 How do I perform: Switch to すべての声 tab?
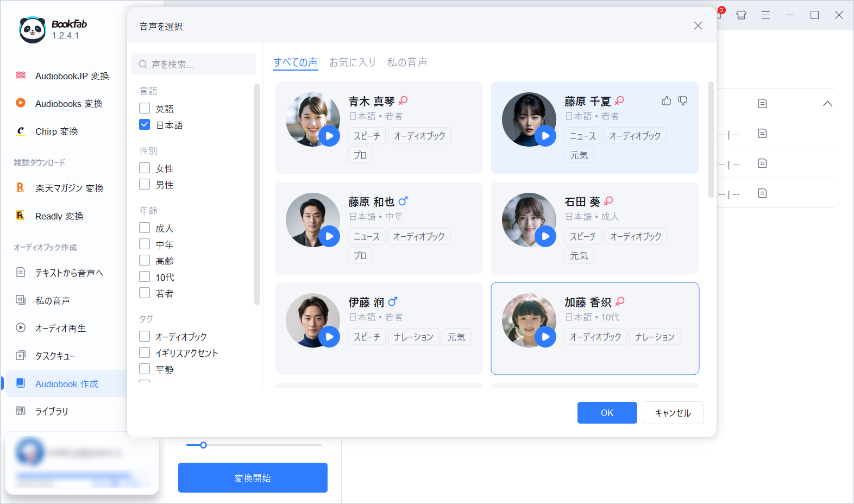pos(296,62)
